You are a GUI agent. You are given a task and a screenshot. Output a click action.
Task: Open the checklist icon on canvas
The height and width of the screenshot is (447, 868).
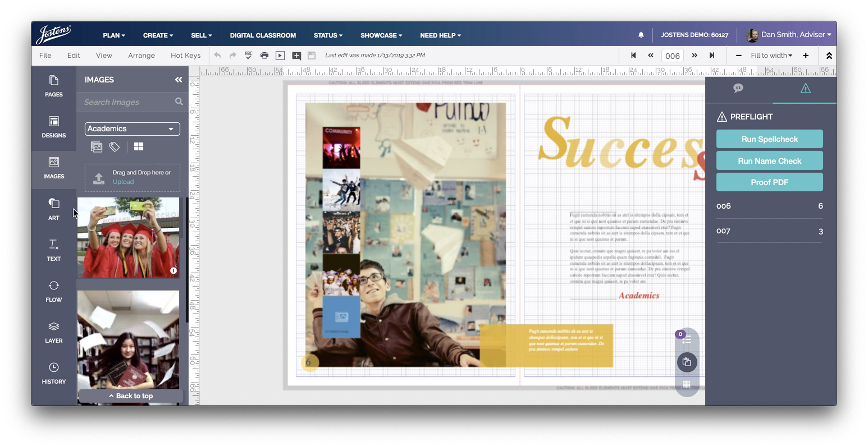[x=686, y=340]
